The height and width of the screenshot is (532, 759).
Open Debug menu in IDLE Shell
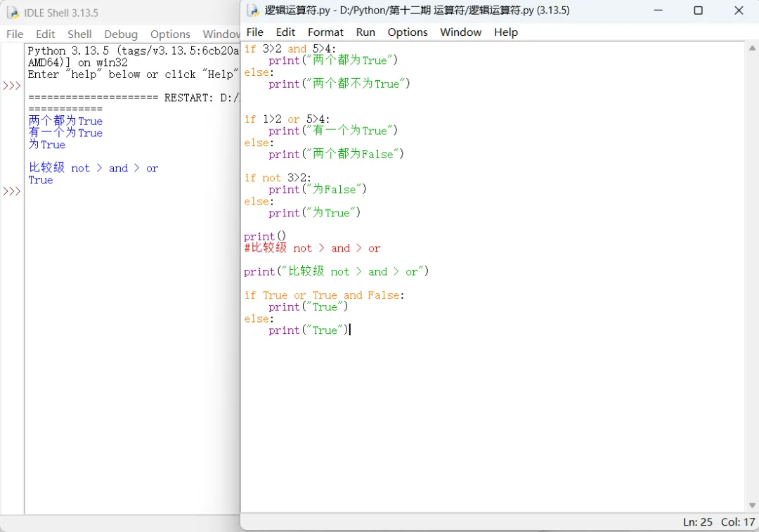coord(121,34)
